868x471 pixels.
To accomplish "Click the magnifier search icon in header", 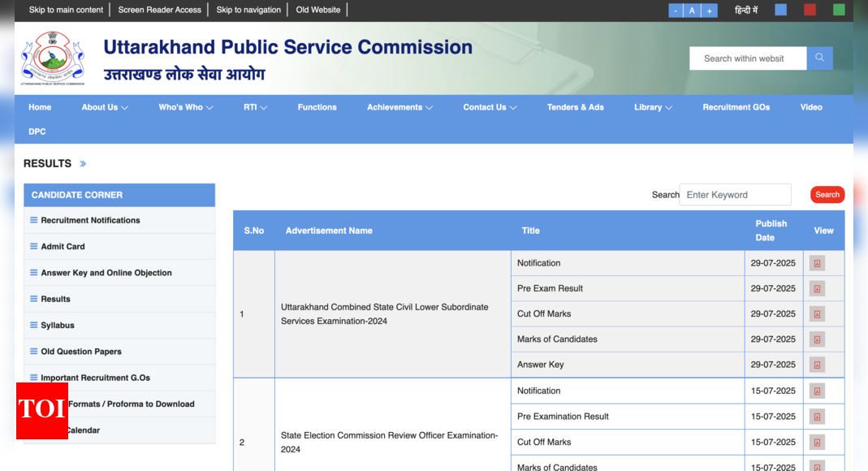I will pos(819,58).
